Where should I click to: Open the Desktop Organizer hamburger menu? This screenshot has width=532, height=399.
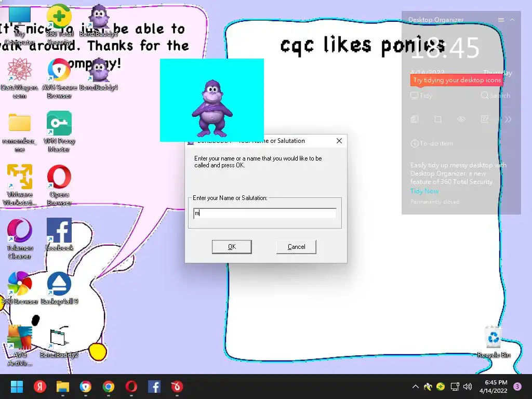click(x=501, y=20)
